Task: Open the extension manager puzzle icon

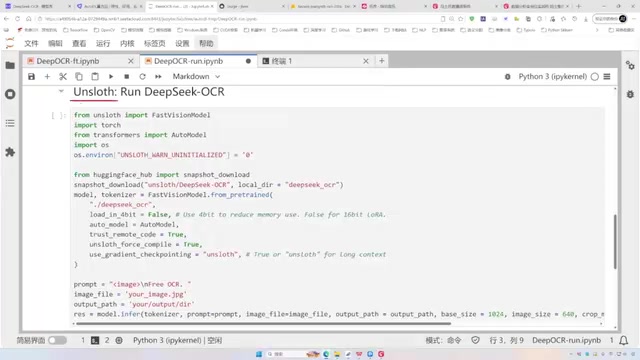Action: click(10, 152)
